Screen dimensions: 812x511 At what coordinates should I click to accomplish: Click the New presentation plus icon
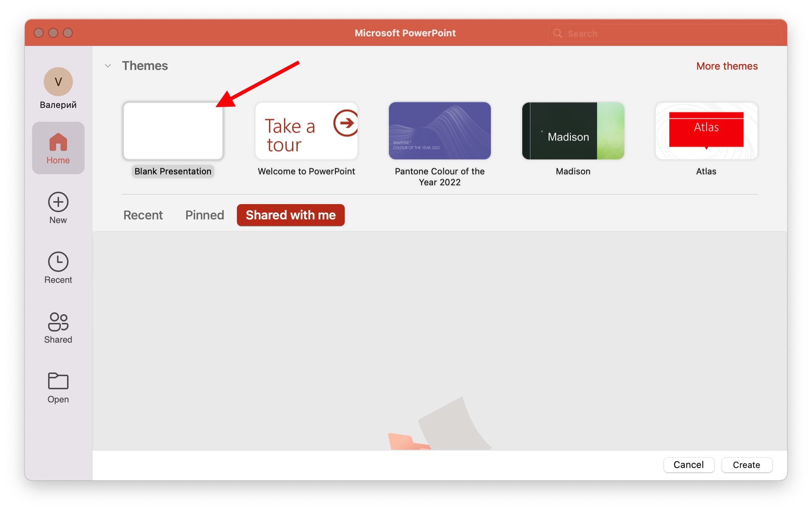pos(58,202)
